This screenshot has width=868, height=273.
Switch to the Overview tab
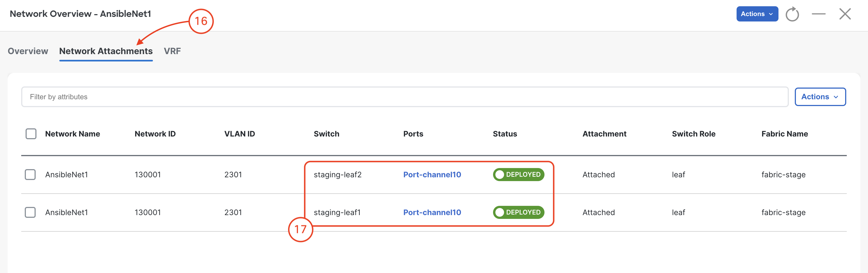(28, 51)
